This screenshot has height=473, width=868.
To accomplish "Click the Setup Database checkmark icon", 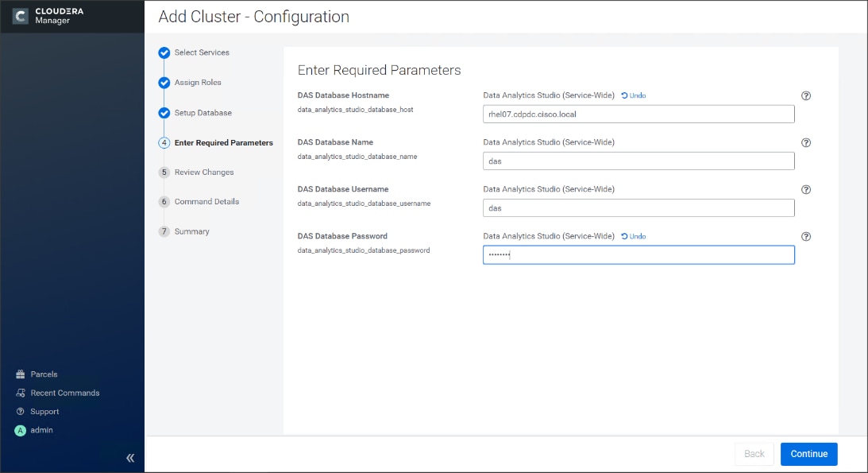I will (x=164, y=113).
